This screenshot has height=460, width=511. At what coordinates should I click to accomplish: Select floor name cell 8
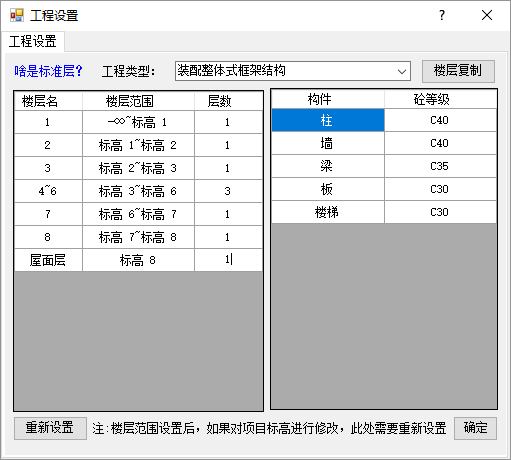tap(48, 237)
